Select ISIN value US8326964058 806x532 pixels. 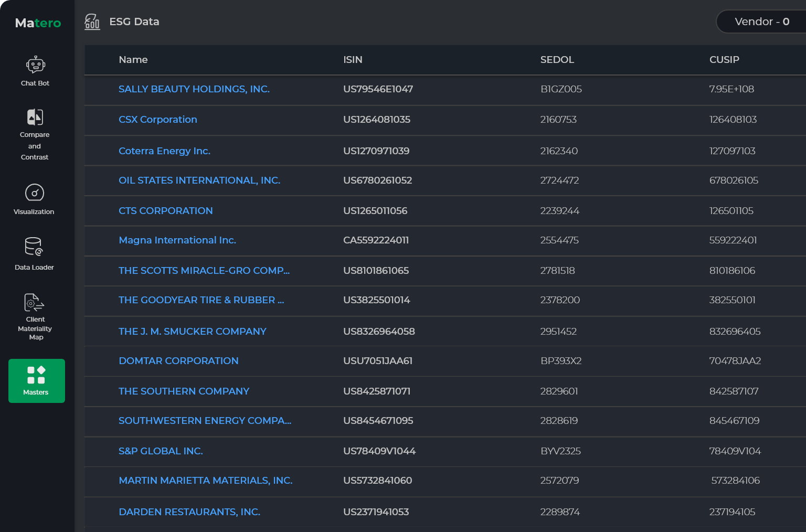coord(379,332)
